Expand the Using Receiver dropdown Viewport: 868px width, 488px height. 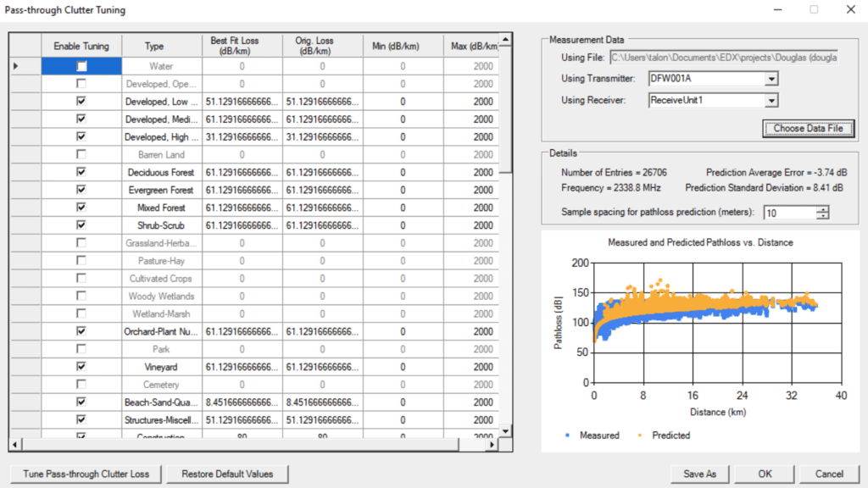click(x=771, y=100)
